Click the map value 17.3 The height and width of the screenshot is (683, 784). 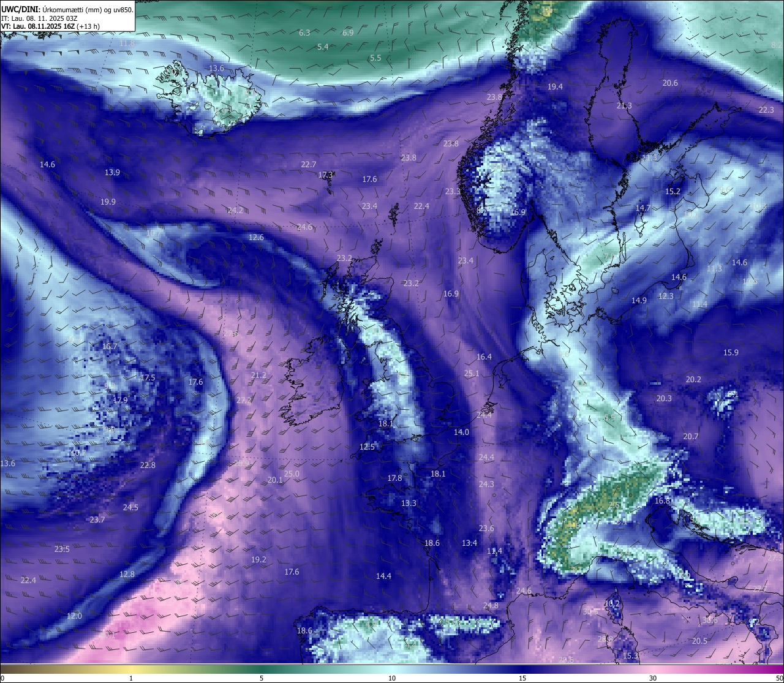[326, 175]
